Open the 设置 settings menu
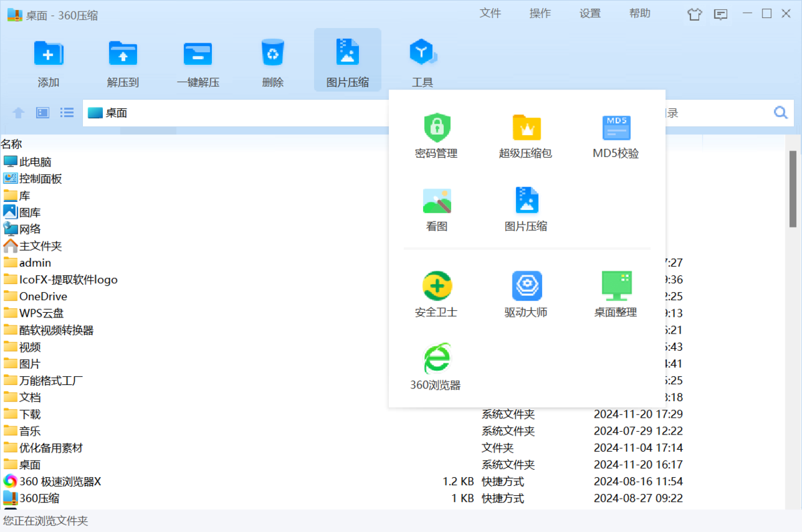 pos(589,13)
